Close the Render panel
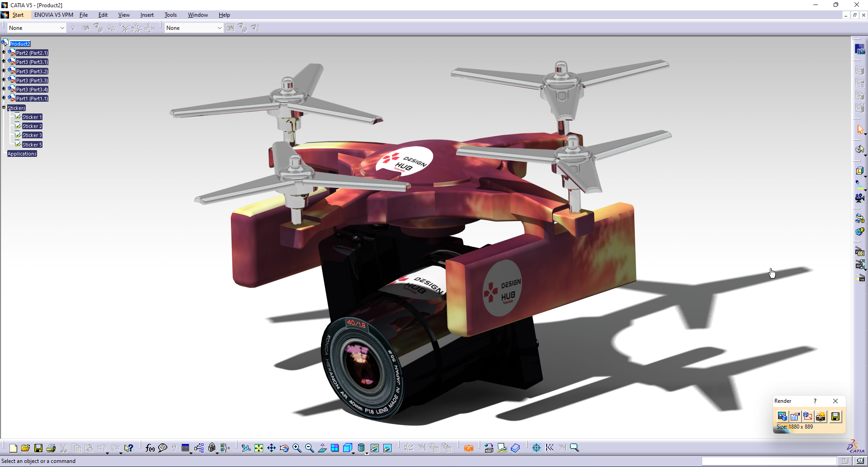 coord(835,401)
